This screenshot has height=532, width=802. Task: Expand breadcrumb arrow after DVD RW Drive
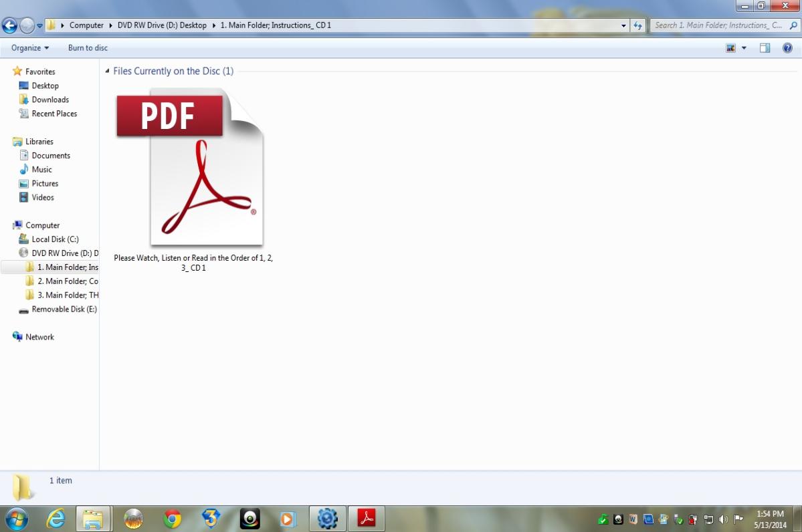pyautogui.click(x=214, y=25)
